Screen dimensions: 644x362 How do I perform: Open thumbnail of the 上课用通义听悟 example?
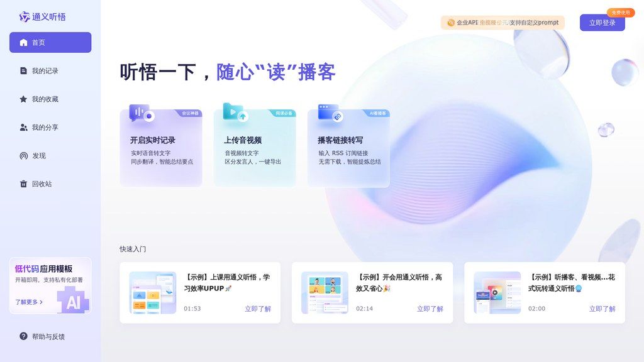[x=153, y=293]
